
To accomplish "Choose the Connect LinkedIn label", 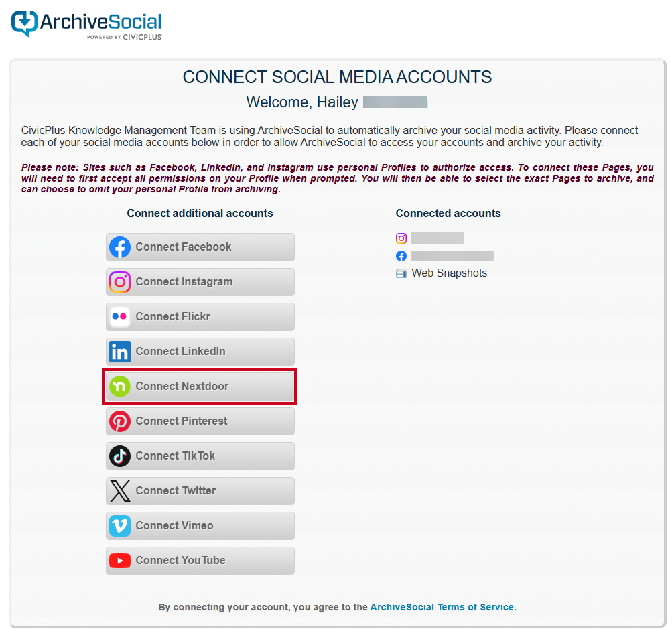I will pyautogui.click(x=180, y=352).
